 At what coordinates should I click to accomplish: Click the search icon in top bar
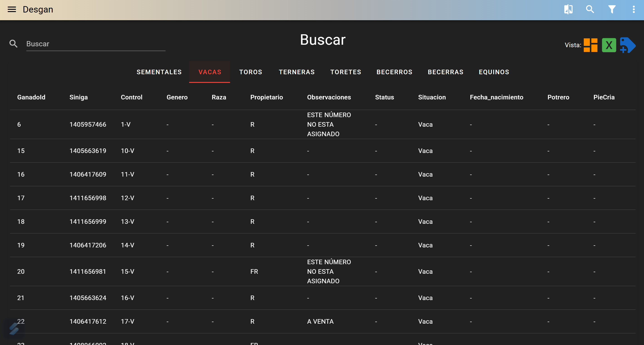click(590, 10)
